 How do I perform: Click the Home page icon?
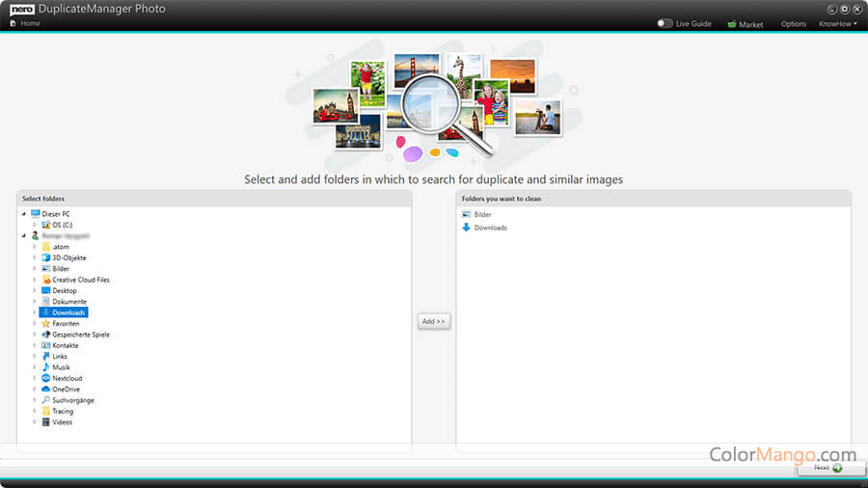pos(13,23)
